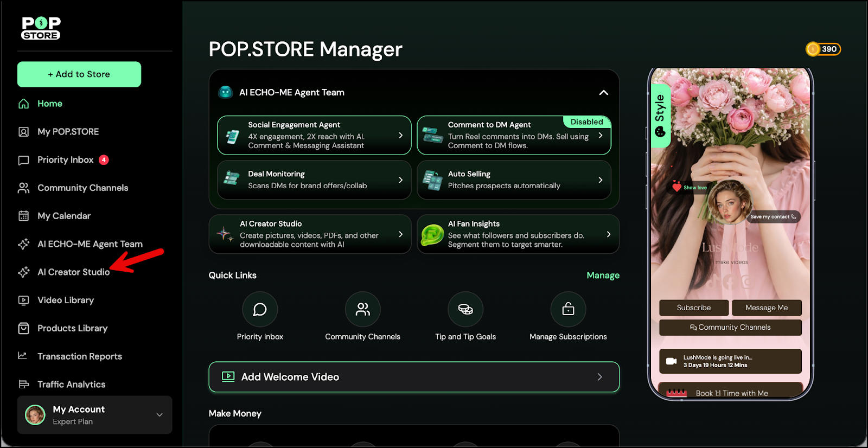
Task: Click the Add to Store button
Action: pos(79,74)
